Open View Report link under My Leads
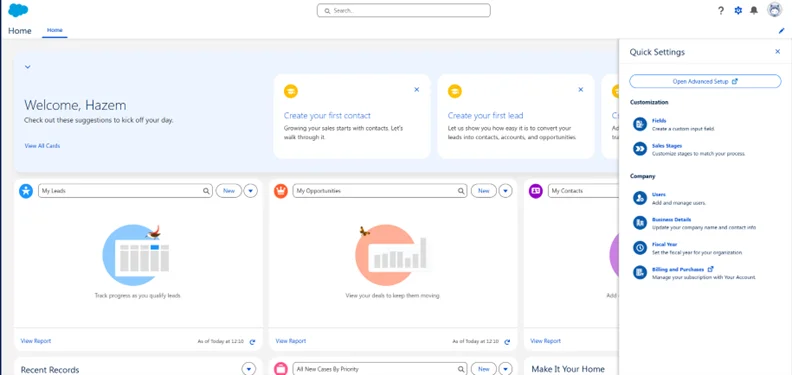 (x=36, y=341)
